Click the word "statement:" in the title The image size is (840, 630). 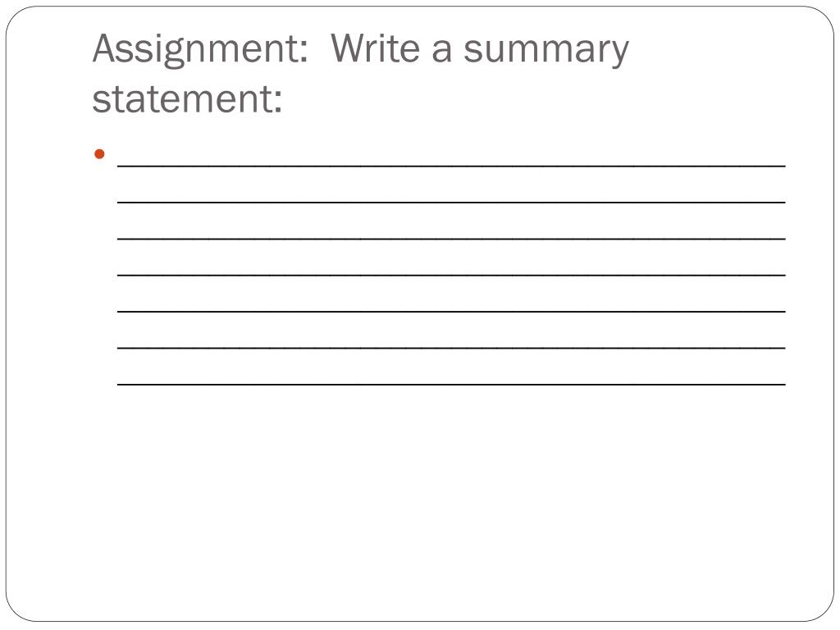tap(187, 100)
